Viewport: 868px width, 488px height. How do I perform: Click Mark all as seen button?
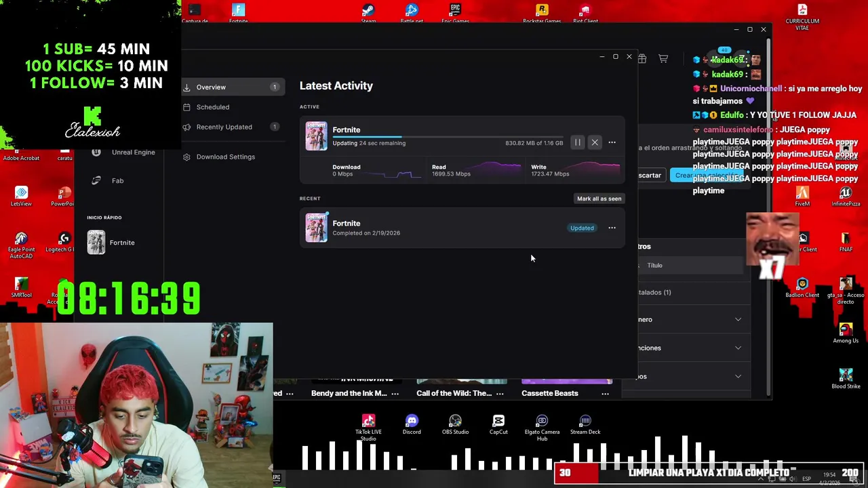coord(599,199)
